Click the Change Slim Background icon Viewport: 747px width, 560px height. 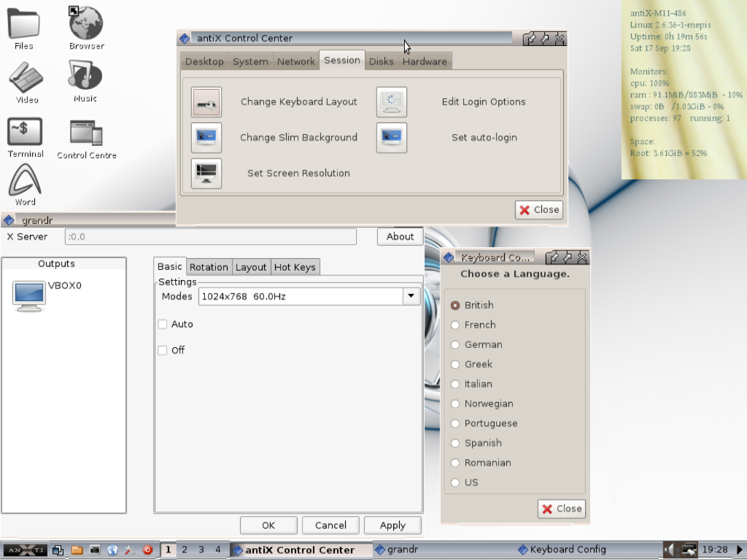pyautogui.click(x=206, y=138)
